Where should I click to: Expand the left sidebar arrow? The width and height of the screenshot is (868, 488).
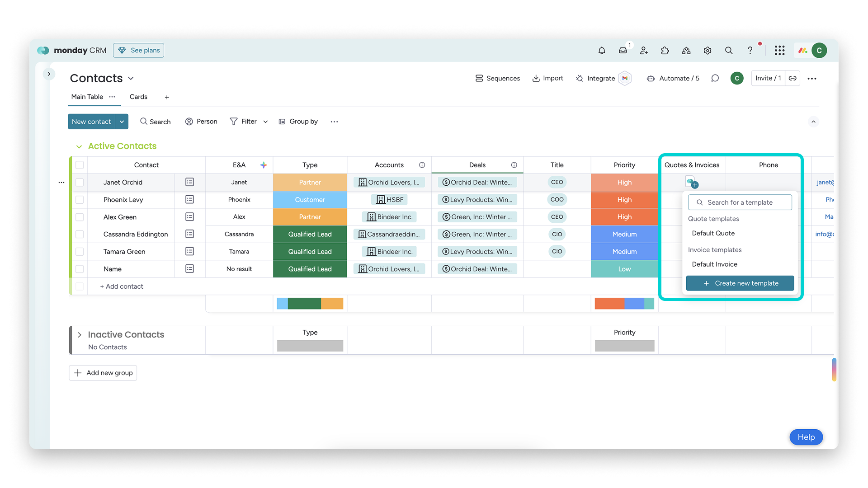(x=49, y=74)
